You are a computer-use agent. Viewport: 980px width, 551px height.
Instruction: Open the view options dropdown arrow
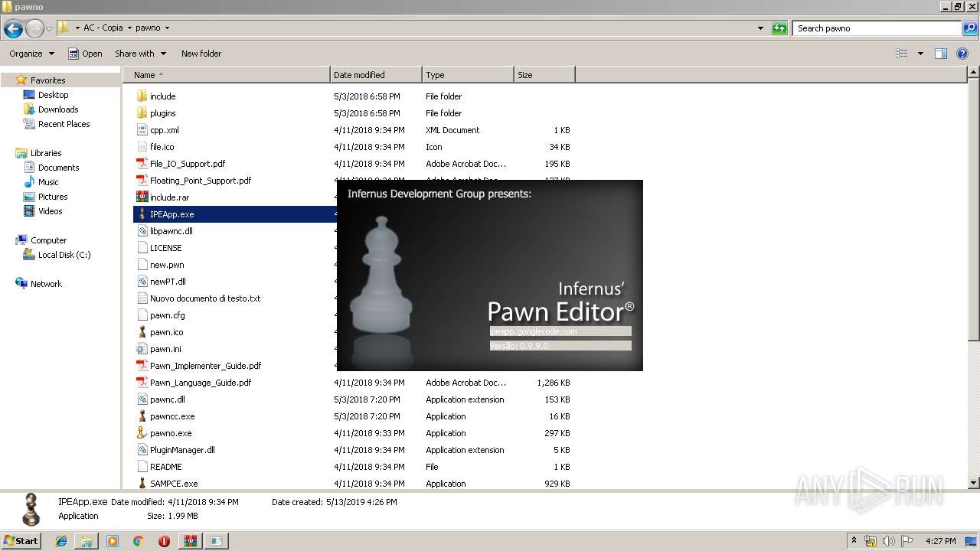tap(920, 54)
